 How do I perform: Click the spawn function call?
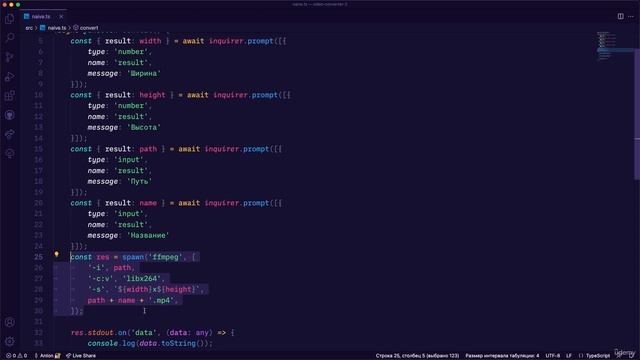point(133,257)
